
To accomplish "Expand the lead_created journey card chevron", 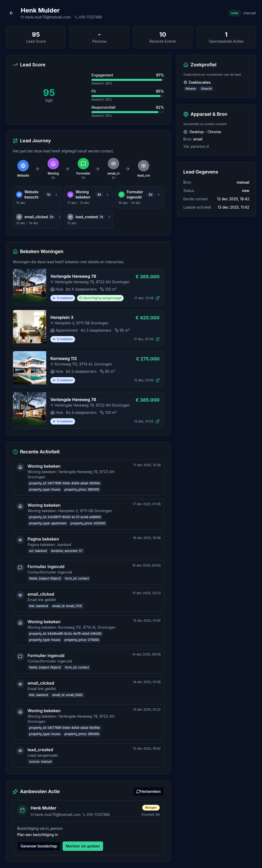I will click(x=109, y=217).
